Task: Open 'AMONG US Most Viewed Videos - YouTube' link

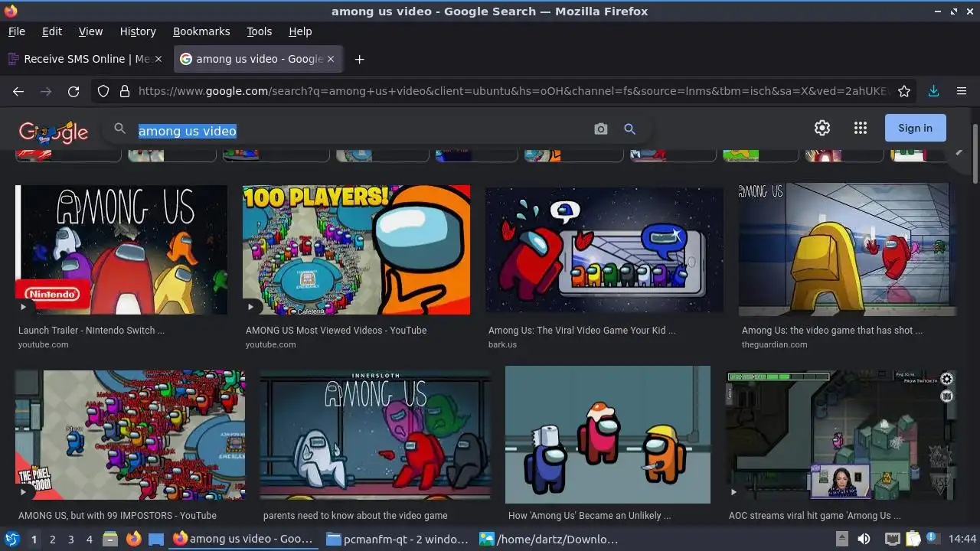Action: click(336, 331)
